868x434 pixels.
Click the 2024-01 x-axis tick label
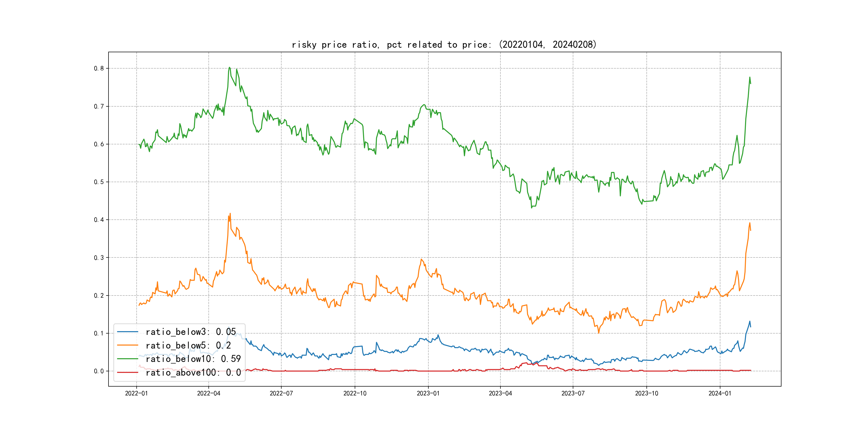(720, 393)
